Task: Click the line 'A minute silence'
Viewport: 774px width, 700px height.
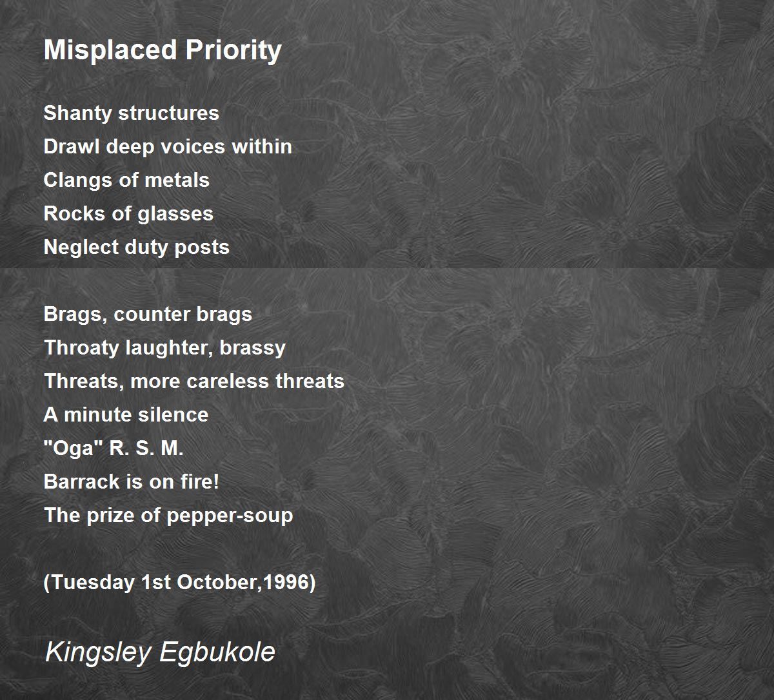Action: [126, 414]
